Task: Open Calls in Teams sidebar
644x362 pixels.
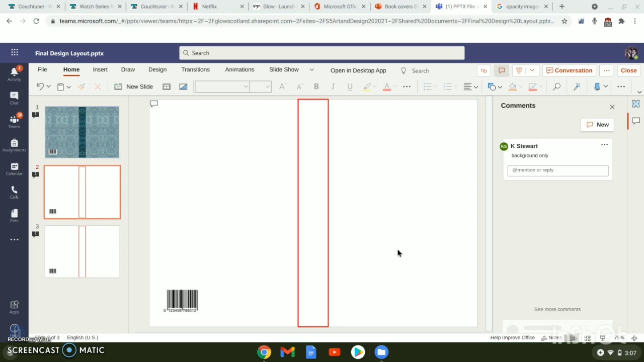Action: [14, 193]
